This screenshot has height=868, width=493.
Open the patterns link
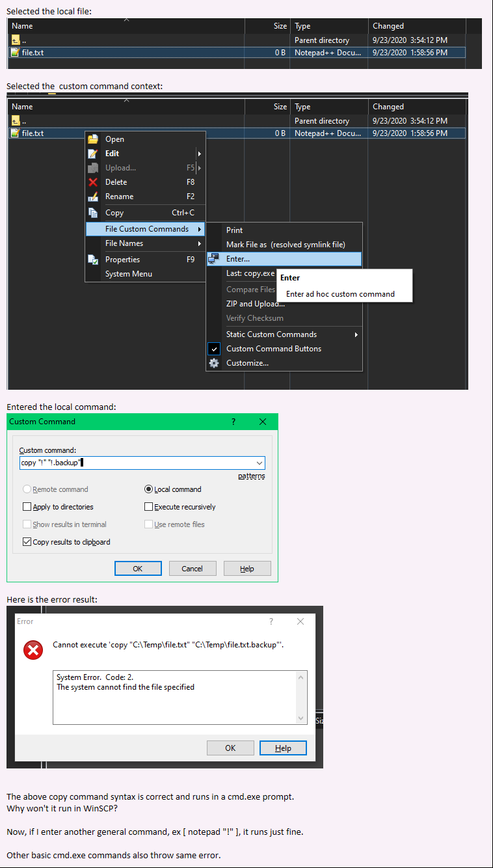point(251,476)
